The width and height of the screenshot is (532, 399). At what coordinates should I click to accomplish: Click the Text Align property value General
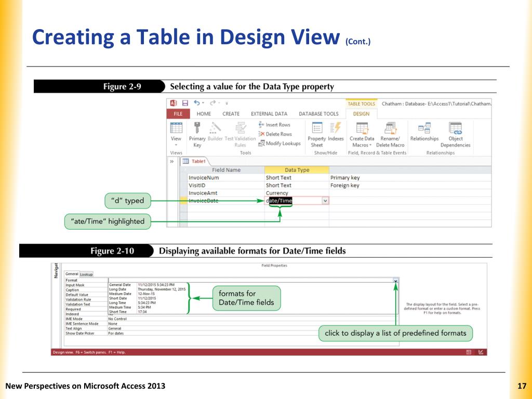pyautogui.click(x=115, y=328)
